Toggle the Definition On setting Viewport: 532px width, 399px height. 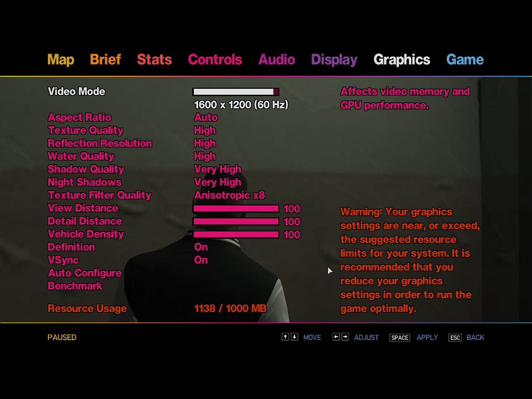click(x=201, y=247)
